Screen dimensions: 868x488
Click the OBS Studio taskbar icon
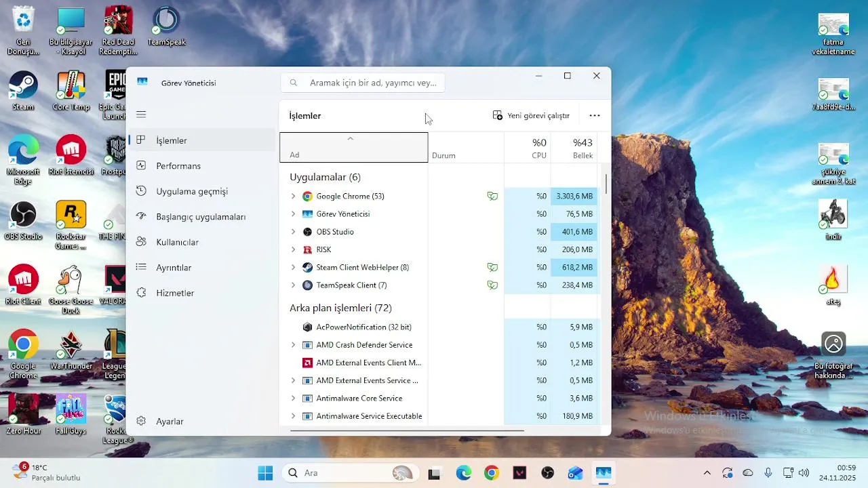pyautogui.click(x=548, y=473)
